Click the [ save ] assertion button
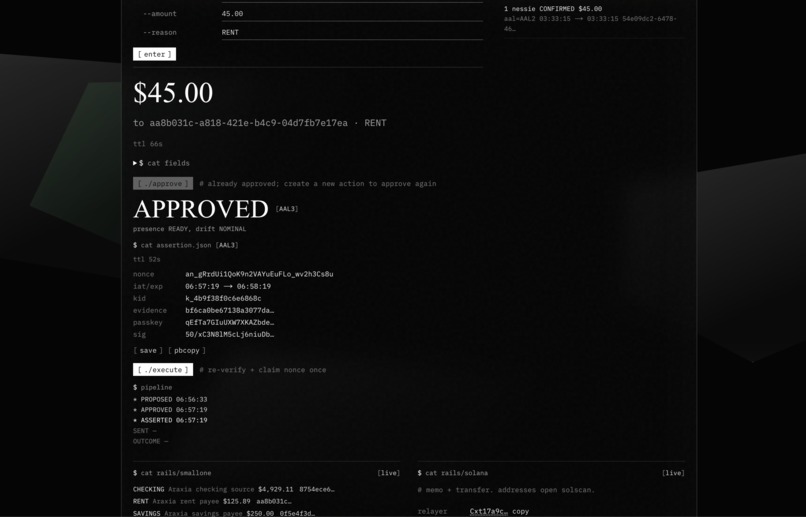Viewport: 806px width, 517px height. (148, 350)
